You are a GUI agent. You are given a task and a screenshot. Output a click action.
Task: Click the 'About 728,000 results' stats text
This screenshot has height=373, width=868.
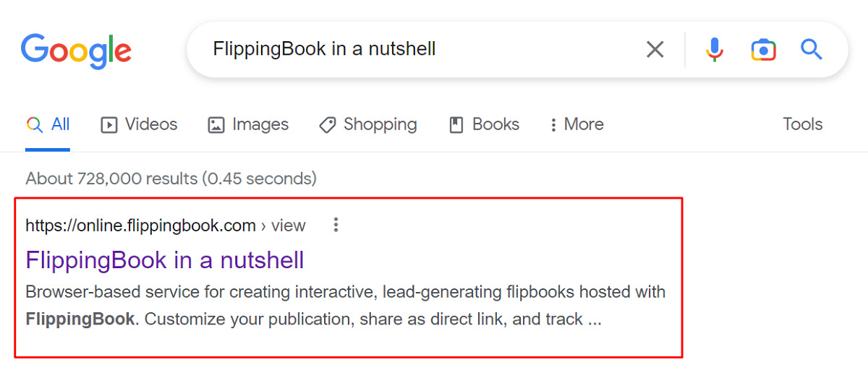(171, 178)
